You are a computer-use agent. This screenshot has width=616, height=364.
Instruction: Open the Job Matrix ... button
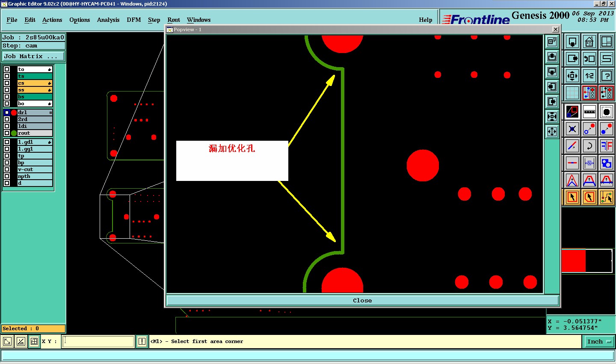click(33, 56)
